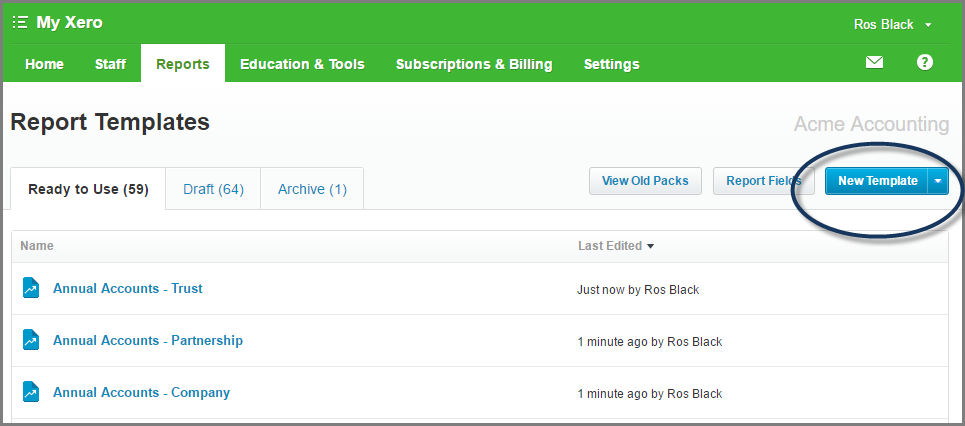This screenshot has width=965, height=426.
Task: Toggle Last Edited sort arrow
Action: coord(651,246)
